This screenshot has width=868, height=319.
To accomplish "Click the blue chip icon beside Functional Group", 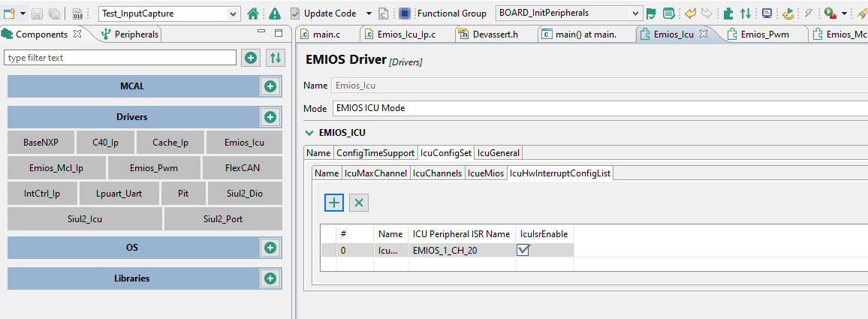I will pos(405,14).
